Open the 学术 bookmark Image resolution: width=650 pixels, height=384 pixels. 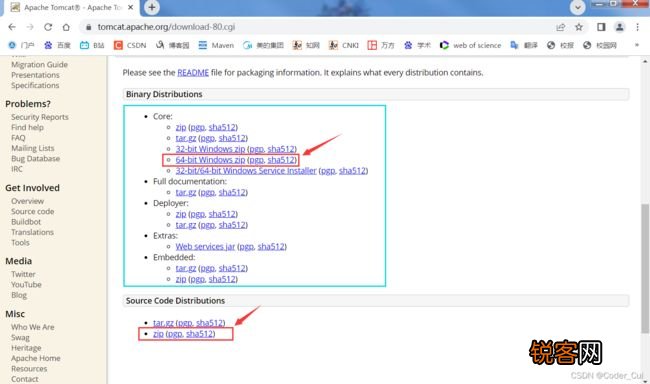(x=417, y=45)
